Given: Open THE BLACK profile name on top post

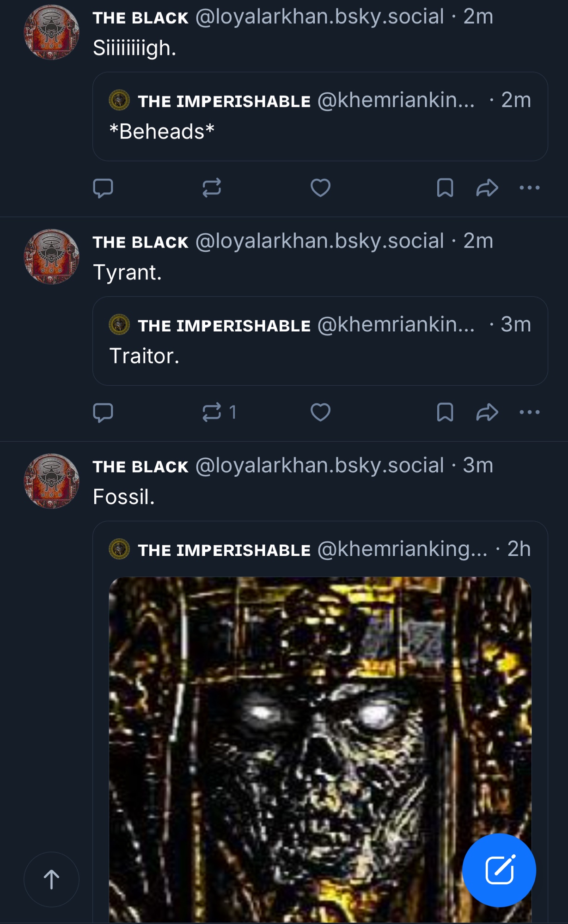Looking at the screenshot, I should click(x=140, y=18).
